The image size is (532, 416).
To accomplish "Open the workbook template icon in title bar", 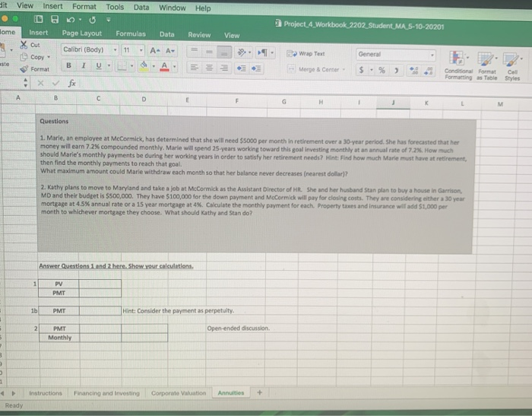I will [x=39, y=19].
